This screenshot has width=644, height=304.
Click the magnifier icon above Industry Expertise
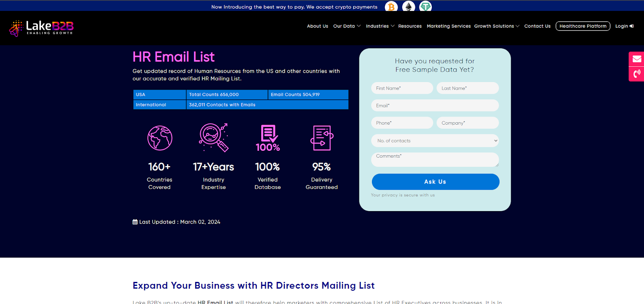click(x=214, y=138)
